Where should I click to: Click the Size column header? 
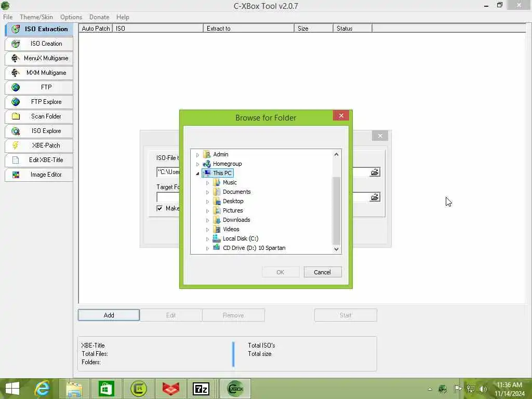point(313,29)
